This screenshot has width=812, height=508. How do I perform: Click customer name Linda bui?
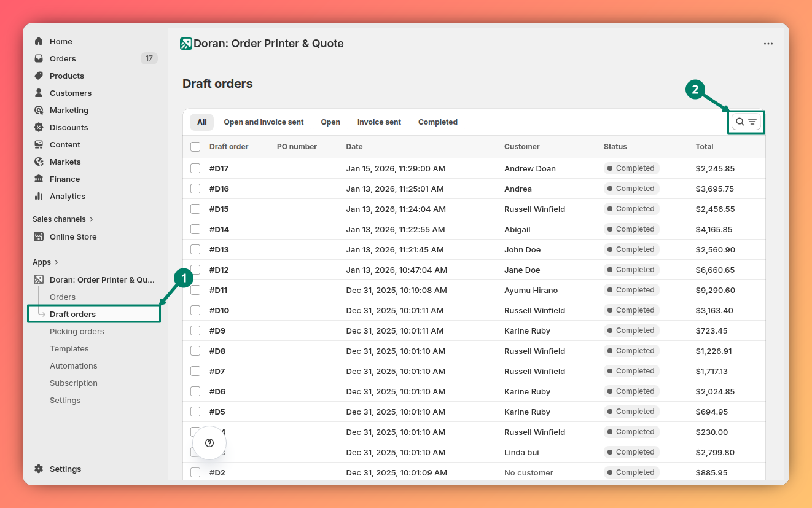tap(521, 452)
